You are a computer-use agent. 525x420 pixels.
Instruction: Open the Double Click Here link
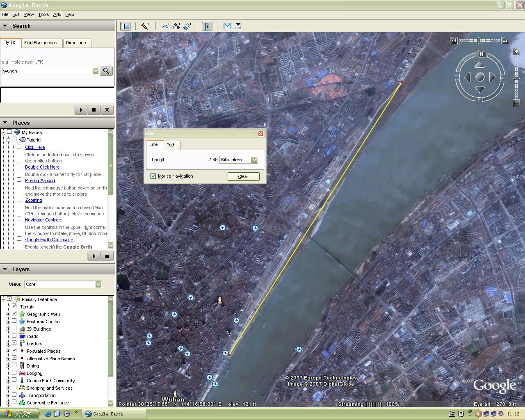point(42,167)
